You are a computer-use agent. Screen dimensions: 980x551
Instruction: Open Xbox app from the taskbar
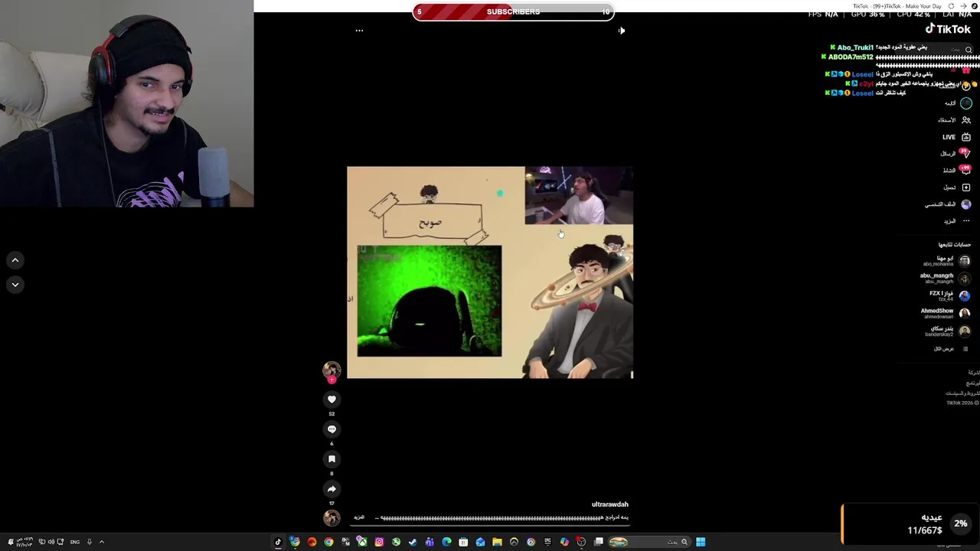[x=362, y=542]
